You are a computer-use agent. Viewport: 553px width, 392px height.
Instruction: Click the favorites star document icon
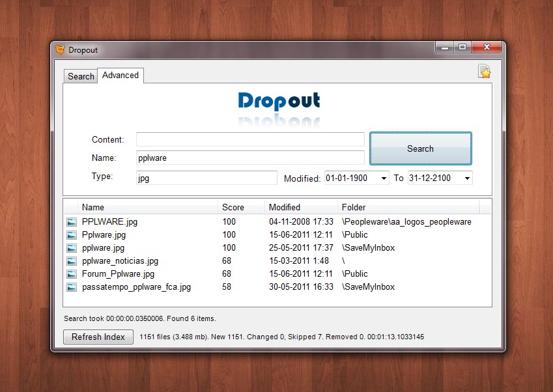[x=484, y=71]
